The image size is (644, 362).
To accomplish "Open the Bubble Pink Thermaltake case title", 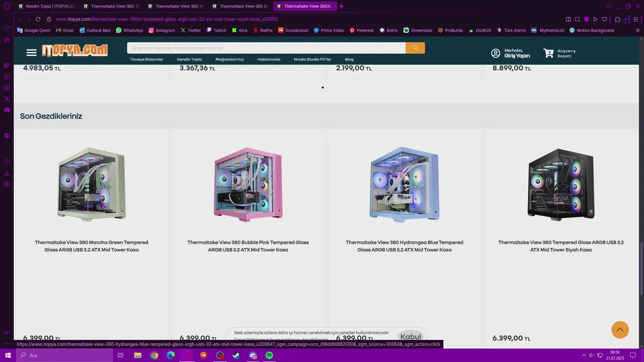I will (x=248, y=246).
